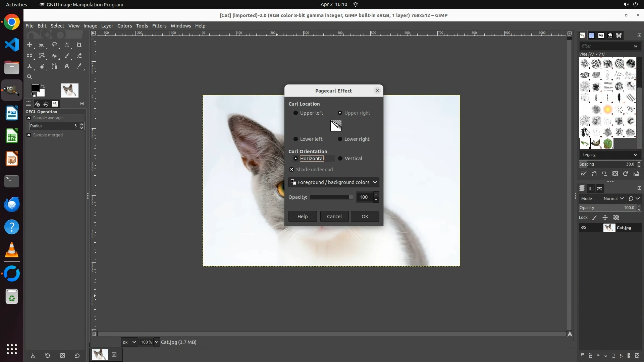Open layer Mode Normal dropdown
The height and width of the screenshot is (362, 644).
(x=613, y=199)
